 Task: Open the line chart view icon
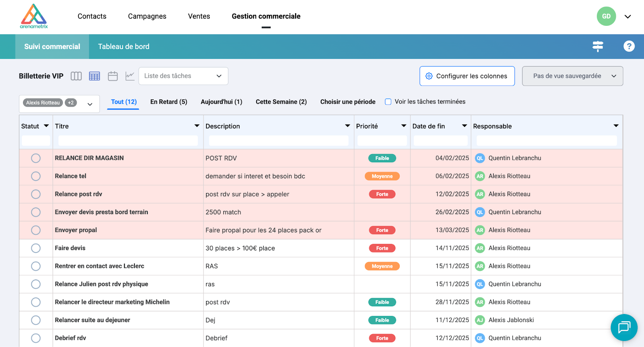(x=130, y=76)
